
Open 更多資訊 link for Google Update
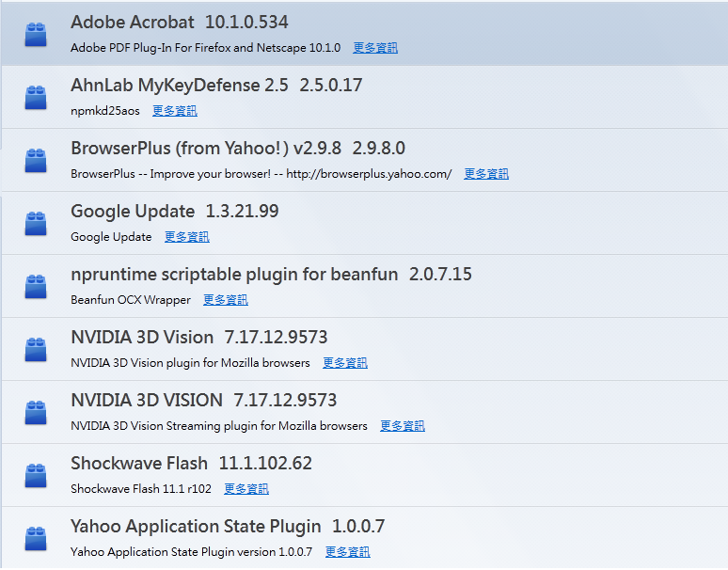187,237
